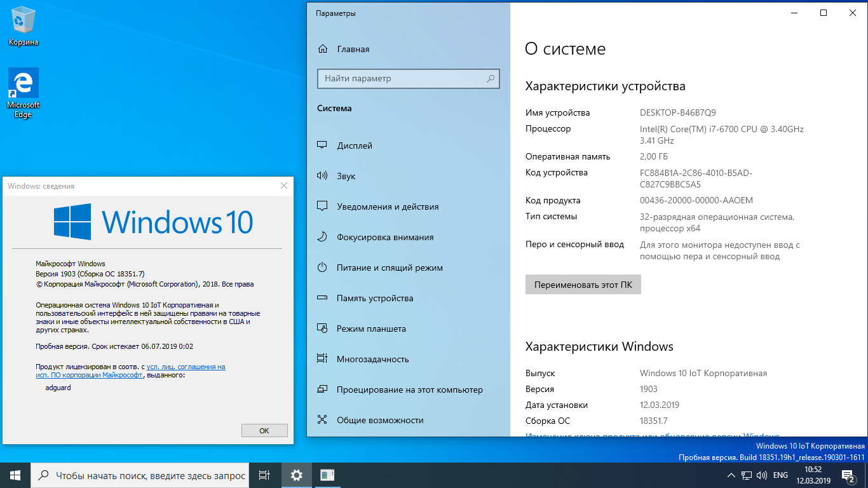Select the Звук settings page
The height and width of the screenshot is (488, 868).
409,176
